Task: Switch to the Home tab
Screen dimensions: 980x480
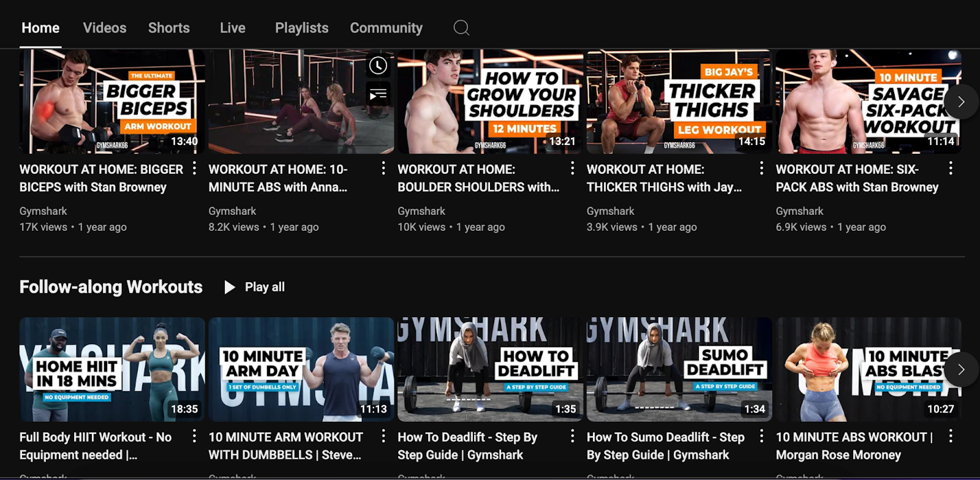Action: tap(40, 28)
